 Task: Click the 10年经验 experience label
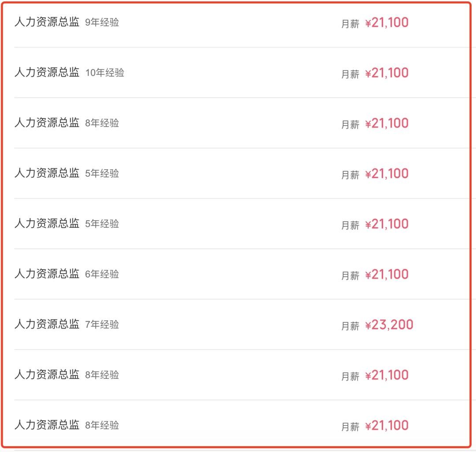(x=104, y=73)
